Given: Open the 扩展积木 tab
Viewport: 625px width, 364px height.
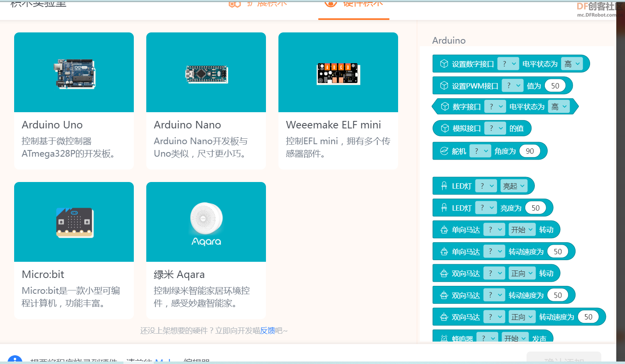Looking at the screenshot, I should 258,4.
